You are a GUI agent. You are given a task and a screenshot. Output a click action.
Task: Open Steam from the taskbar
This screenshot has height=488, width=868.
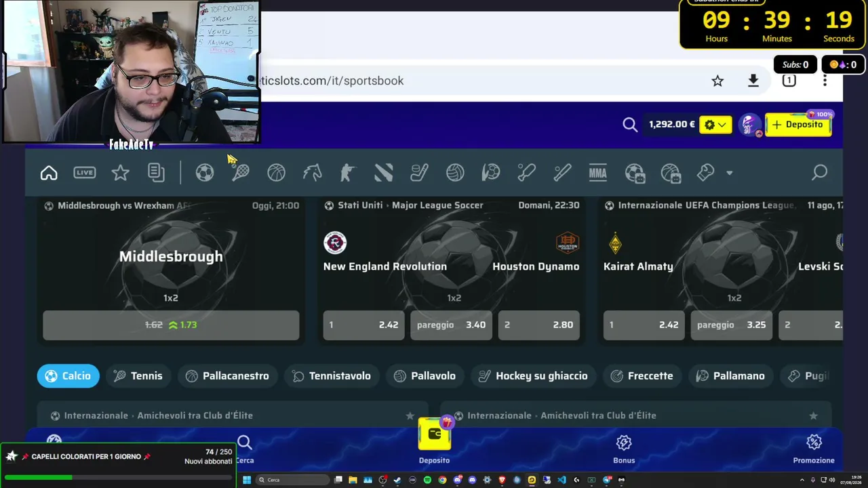397,480
